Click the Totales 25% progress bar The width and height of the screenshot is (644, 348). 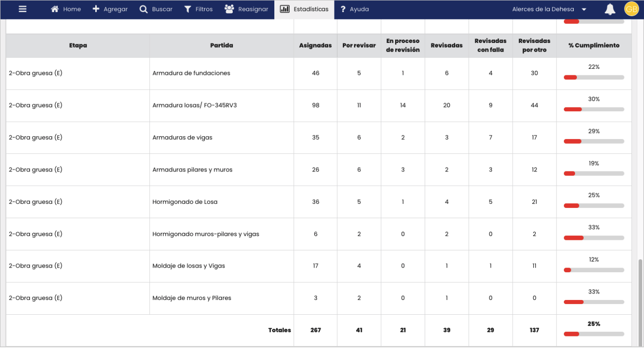point(594,334)
